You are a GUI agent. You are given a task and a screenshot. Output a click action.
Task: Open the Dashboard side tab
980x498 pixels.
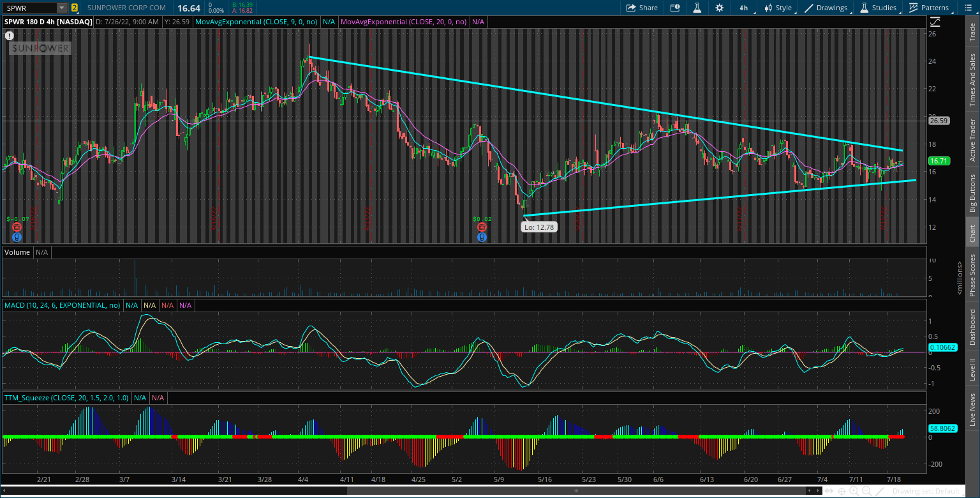pyautogui.click(x=972, y=328)
